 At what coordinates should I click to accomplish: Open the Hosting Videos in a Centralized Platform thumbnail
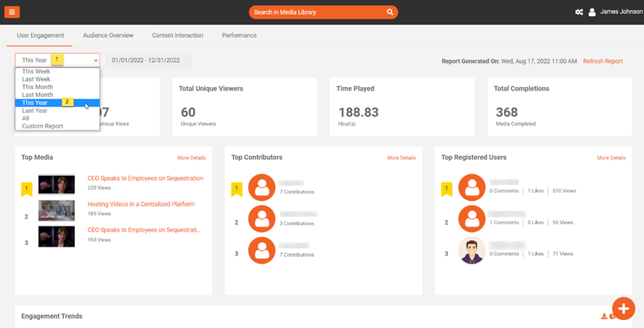pyautogui.click(x=57, y=210)
